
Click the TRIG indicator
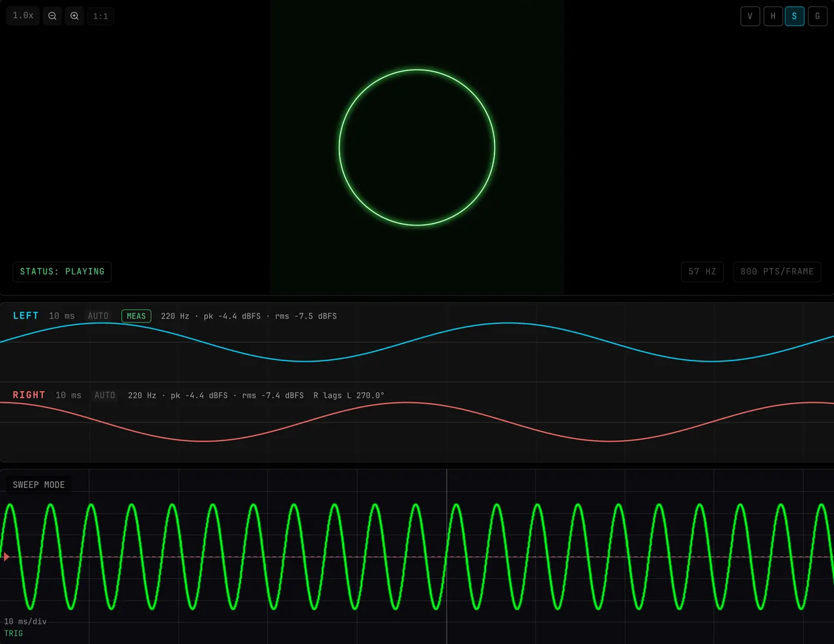click(x=14, y=634)
